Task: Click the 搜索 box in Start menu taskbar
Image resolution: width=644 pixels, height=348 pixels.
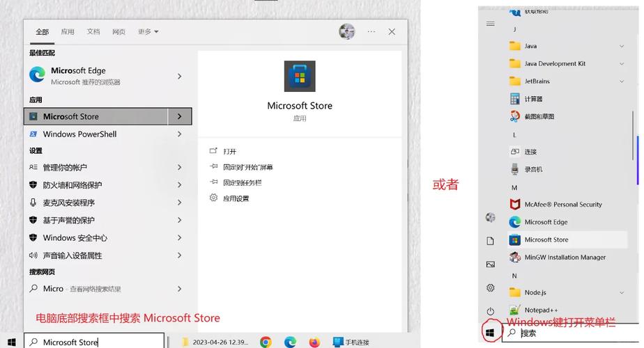Action: pos(572,333)
